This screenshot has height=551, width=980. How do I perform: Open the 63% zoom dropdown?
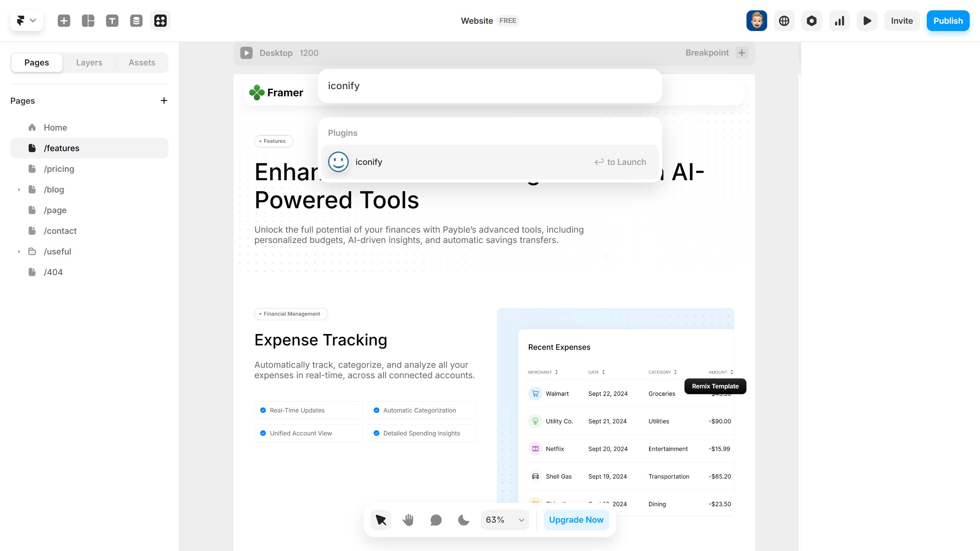[x=505, y=520]
